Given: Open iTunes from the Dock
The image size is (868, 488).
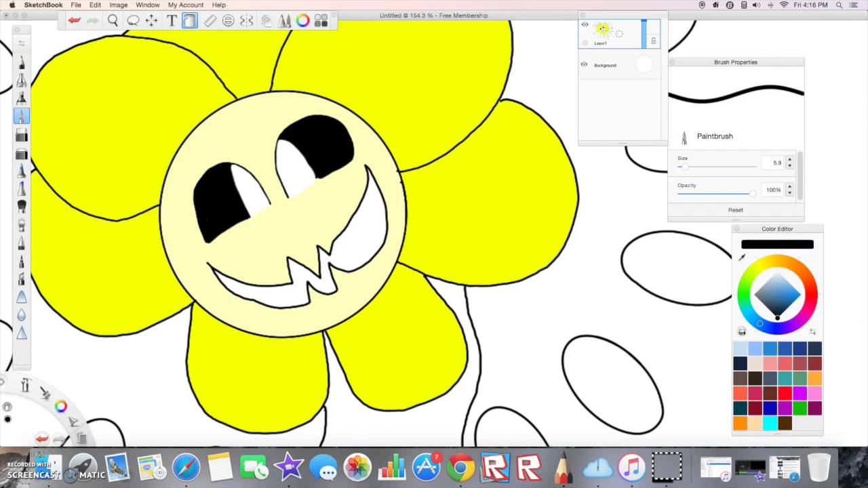Looking at the screenshot, I should tap(632, 468).
